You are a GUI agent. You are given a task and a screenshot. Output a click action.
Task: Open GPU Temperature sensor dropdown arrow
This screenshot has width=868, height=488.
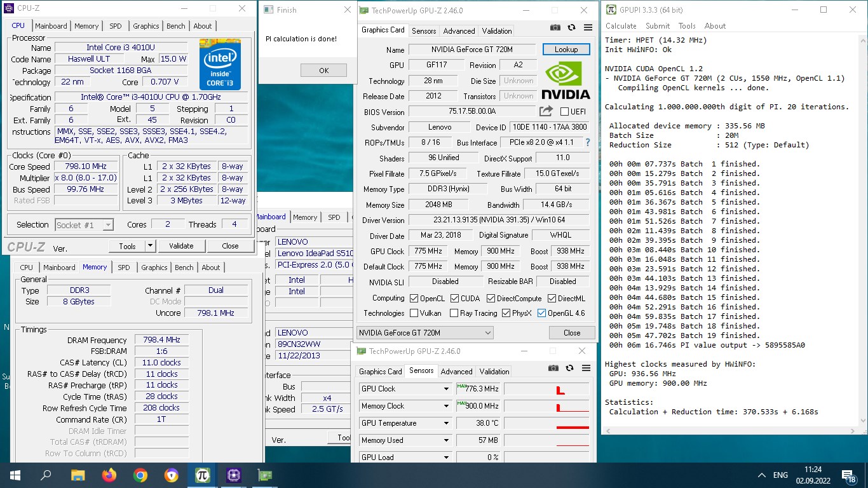446,423
